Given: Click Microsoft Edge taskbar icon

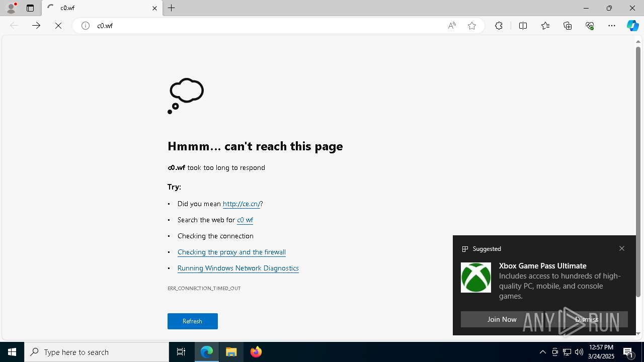Looking at the screenshot, I should pyautogui.click(x=207, y=352).
